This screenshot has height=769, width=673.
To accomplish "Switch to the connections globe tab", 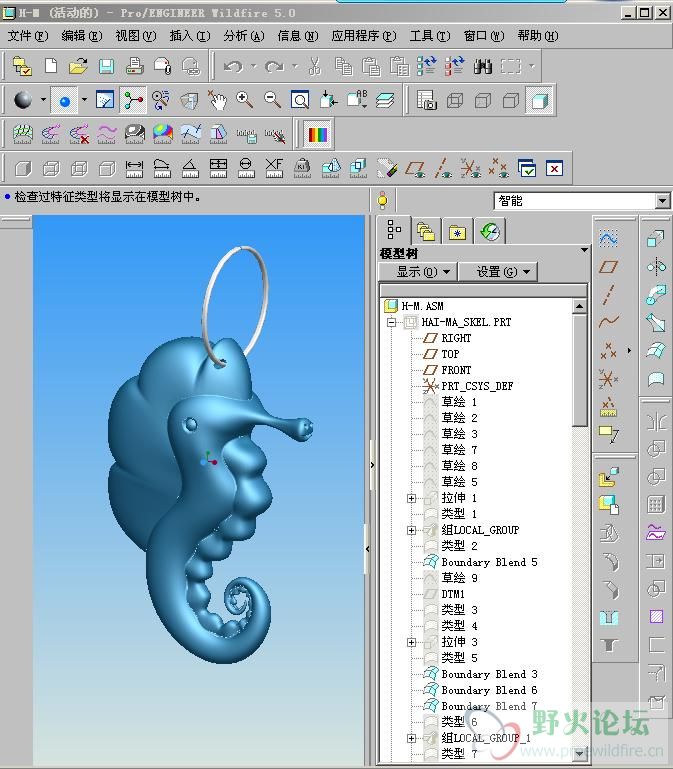I will click(x=490, y=231).
